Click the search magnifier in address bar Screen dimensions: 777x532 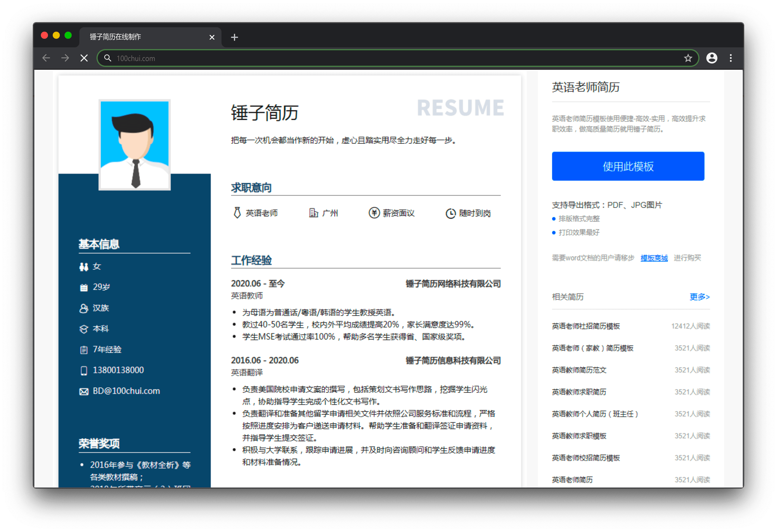click(107, 58)
